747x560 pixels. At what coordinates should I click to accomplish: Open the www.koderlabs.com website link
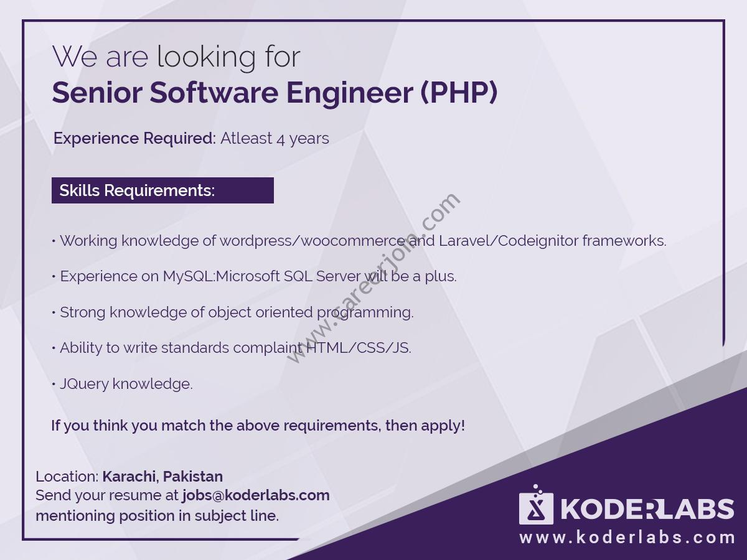click(x=627, y=538)
